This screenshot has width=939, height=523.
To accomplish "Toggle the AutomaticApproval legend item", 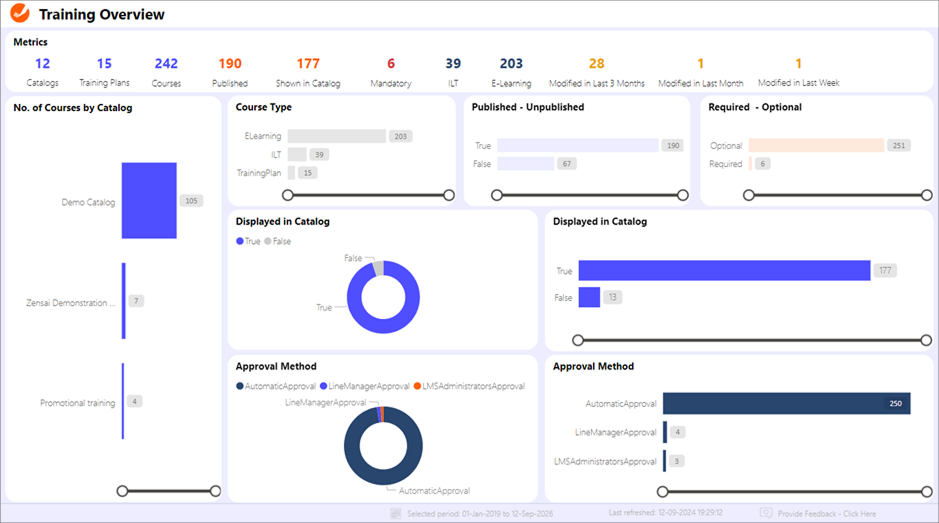I will 240,386.
